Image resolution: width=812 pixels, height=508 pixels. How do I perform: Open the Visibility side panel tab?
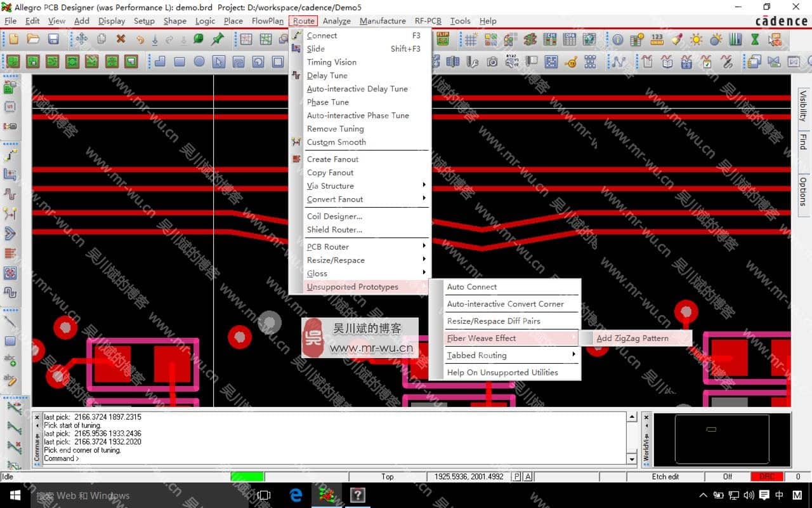click(x=802, y=106)
